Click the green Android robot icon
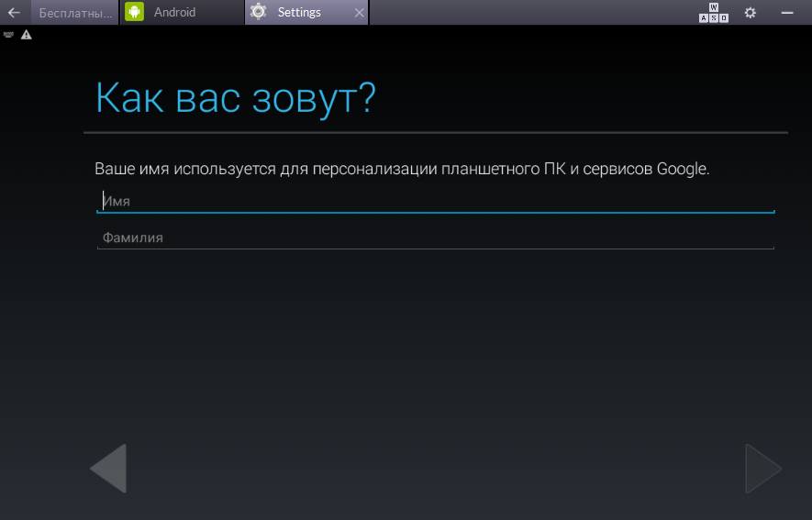The image size is (812, 520). (x=135, y=13)
